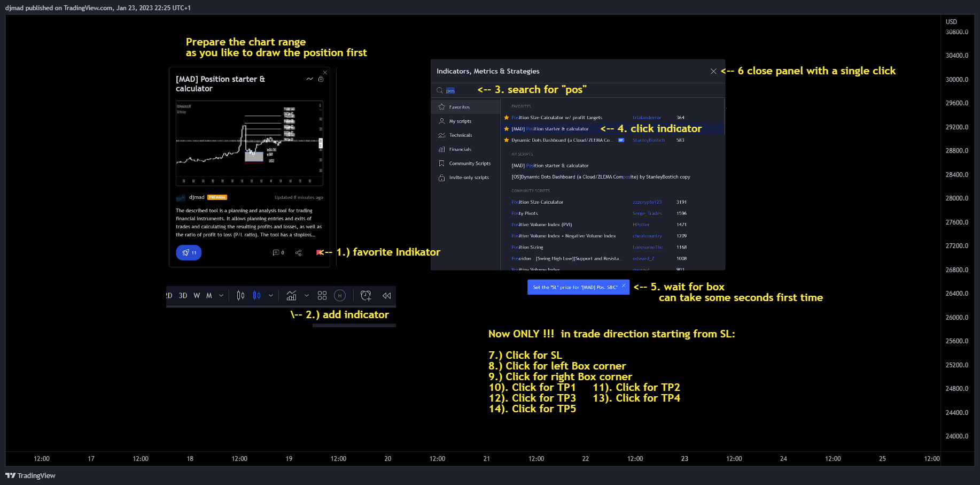Close the [MAD] Position starter script card
Screen dimensions: 980x485
pyautogui.click(x=325, y=72)
